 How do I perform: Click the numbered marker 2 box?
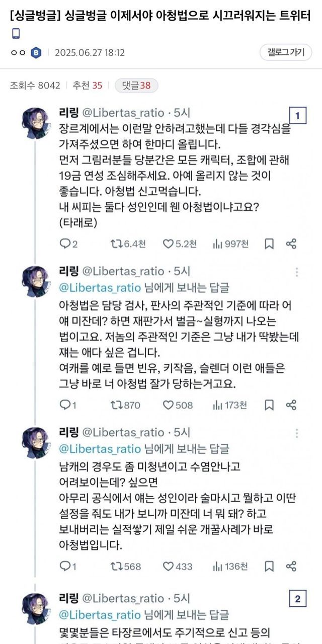pos(297,599)
